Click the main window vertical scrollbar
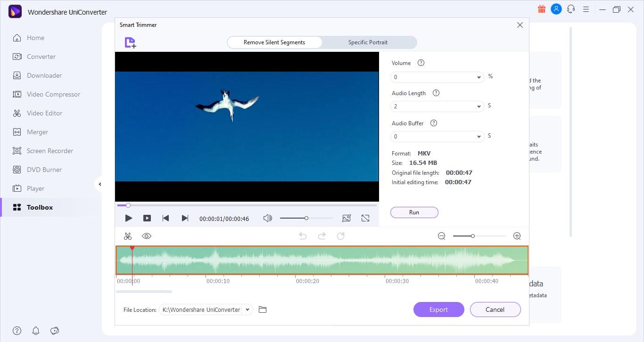Viewport: 644px width, 342px height. [x=571, y=132]
